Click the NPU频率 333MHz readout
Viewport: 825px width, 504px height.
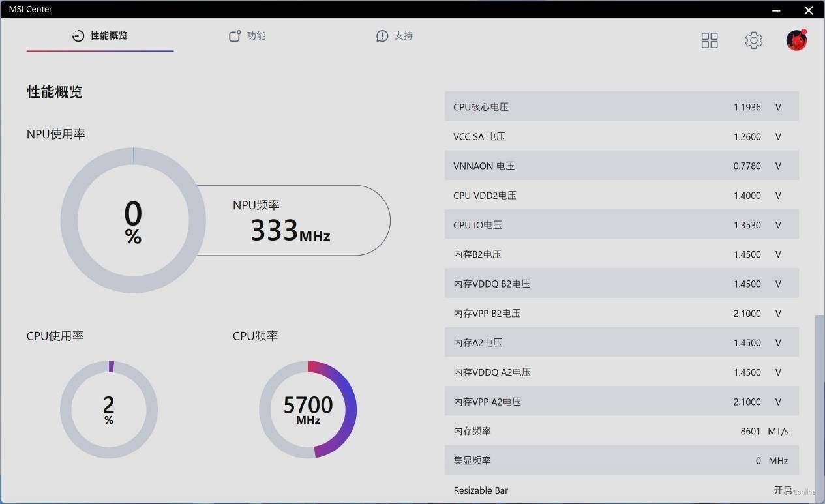click(290, 222)
